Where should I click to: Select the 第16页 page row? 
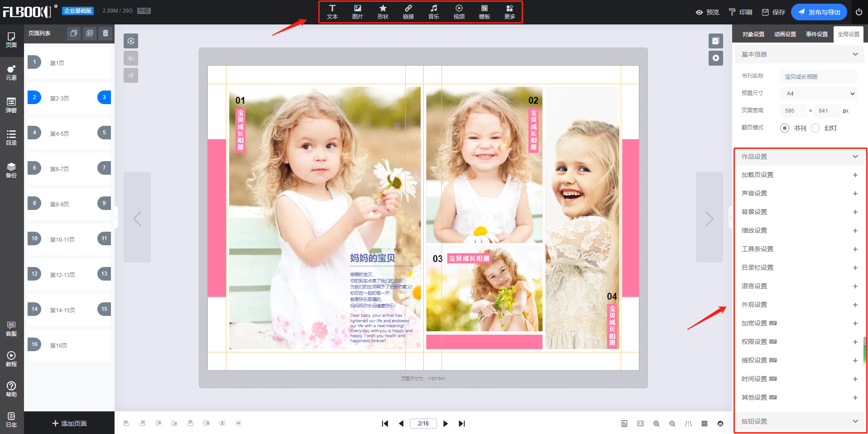(69, 345)
